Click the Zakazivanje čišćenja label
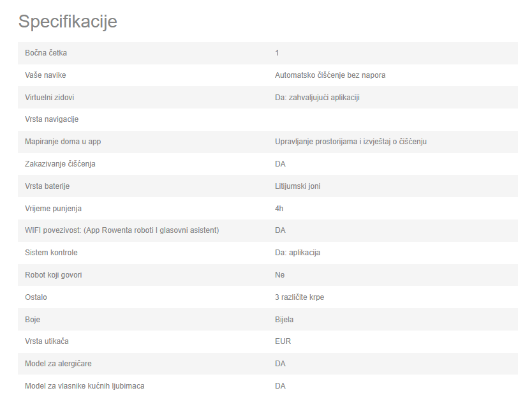The image size is (532, 402). pyautogui.click(x=60, y=164)
